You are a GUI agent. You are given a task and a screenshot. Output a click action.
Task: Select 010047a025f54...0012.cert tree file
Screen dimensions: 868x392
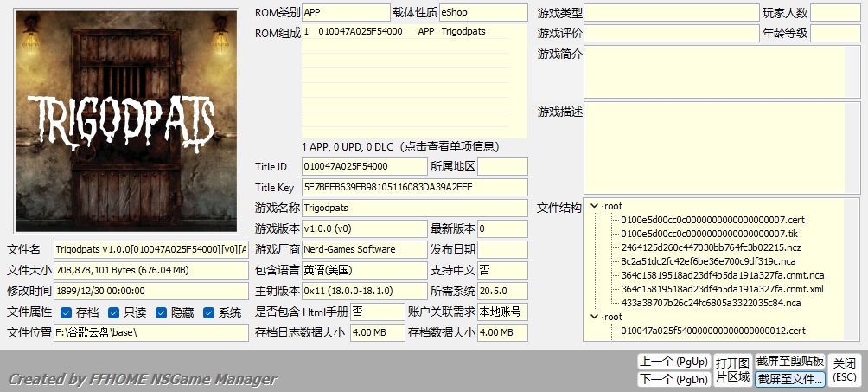tap(713, 331)
